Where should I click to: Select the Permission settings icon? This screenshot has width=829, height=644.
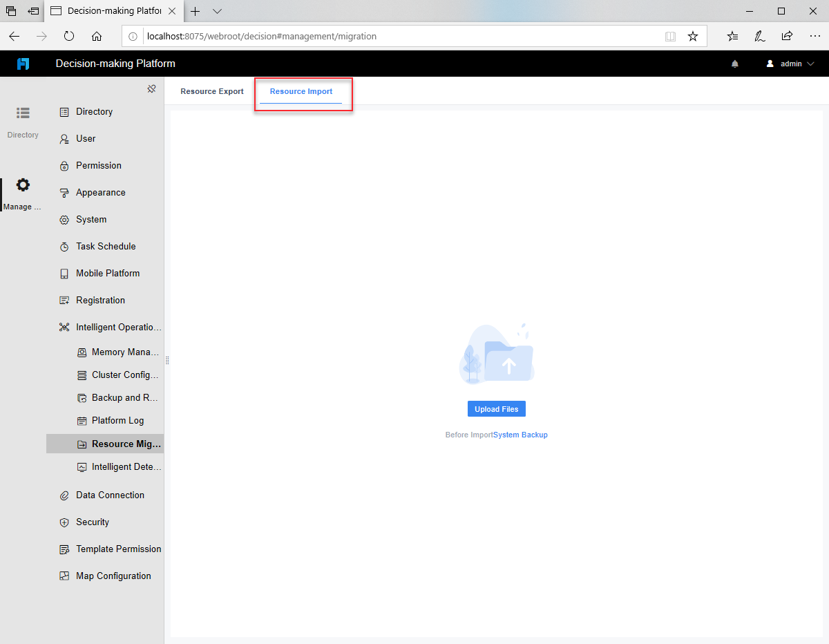pos(64,165)
